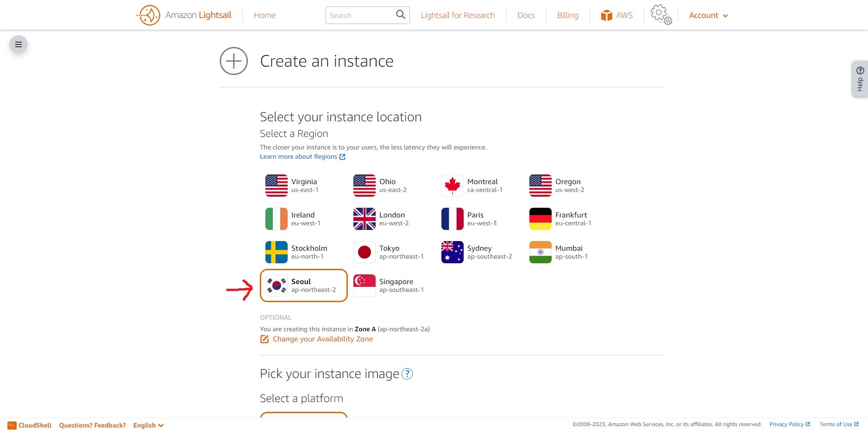
Task: Select the Stockholm Sweden flag icon
Action: coord(277,252)
